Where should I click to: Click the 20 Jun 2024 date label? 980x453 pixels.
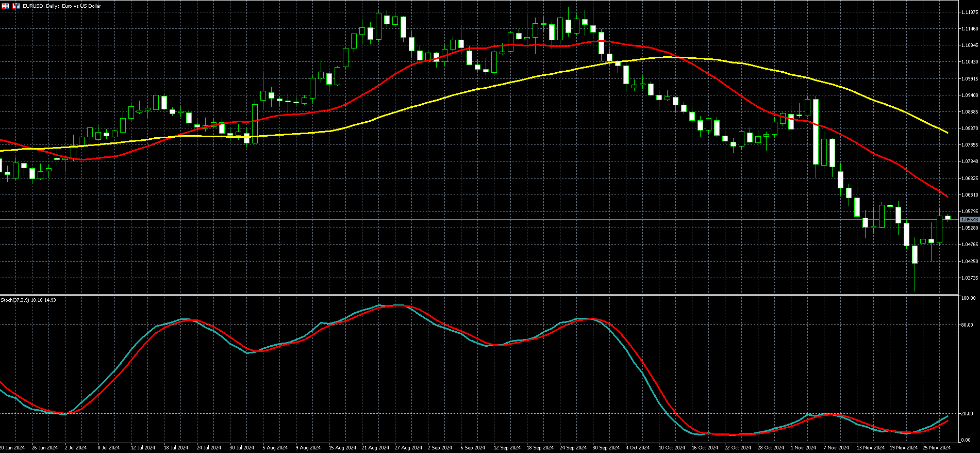12,448
